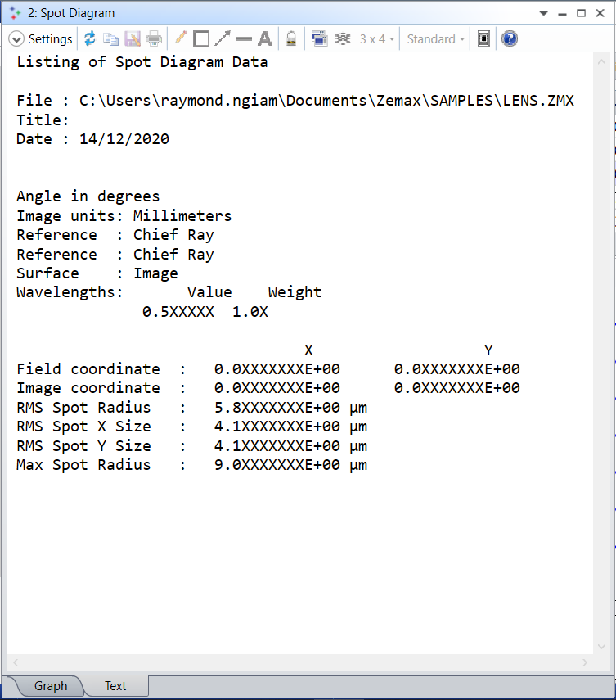
Task: Click the clone window icon
Action: (319, 39)
